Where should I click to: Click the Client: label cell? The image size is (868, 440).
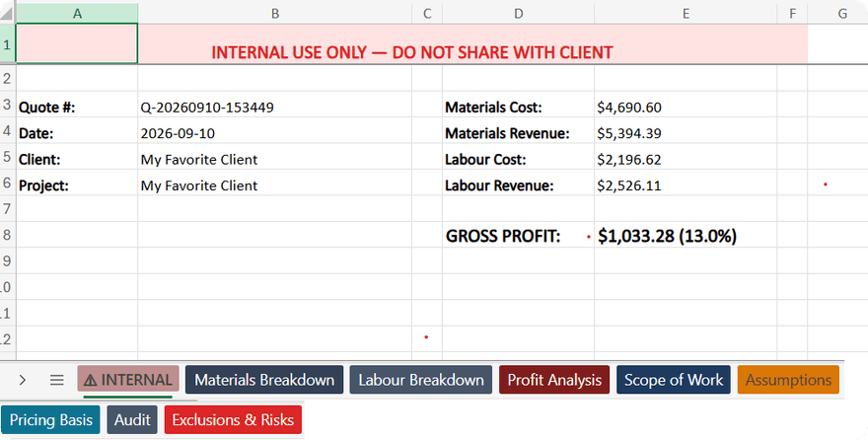click(77, 157)
